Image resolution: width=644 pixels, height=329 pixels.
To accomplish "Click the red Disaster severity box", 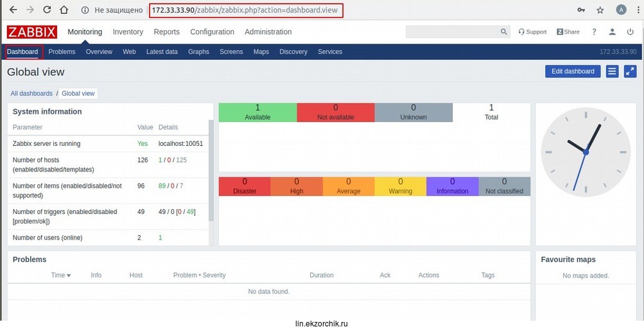I will click(245, 186).
